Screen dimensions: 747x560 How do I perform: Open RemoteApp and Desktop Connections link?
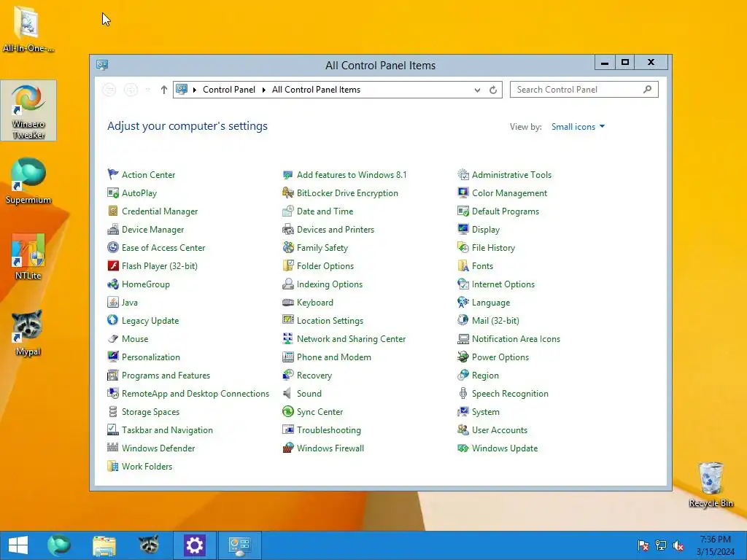[196, 393]
